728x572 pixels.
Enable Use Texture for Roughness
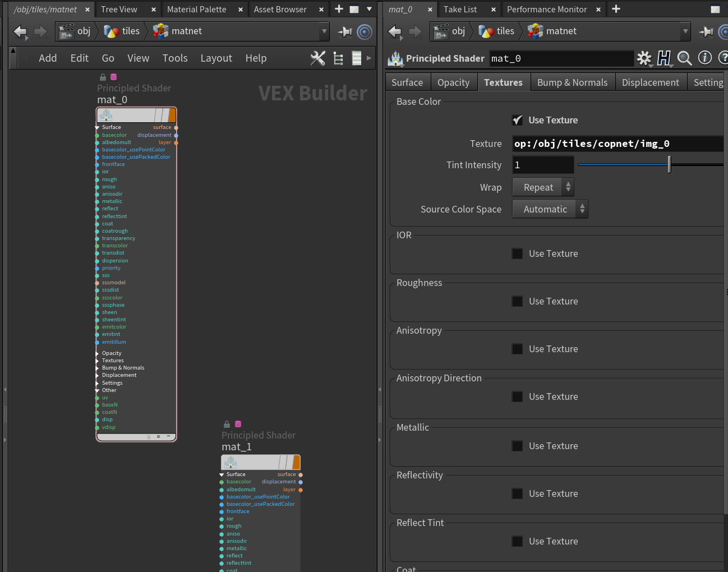(x=517, y=301)
